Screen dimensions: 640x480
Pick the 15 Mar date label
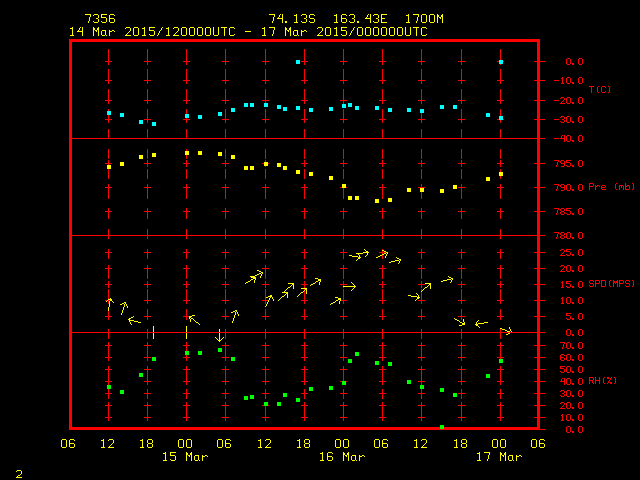185,457
